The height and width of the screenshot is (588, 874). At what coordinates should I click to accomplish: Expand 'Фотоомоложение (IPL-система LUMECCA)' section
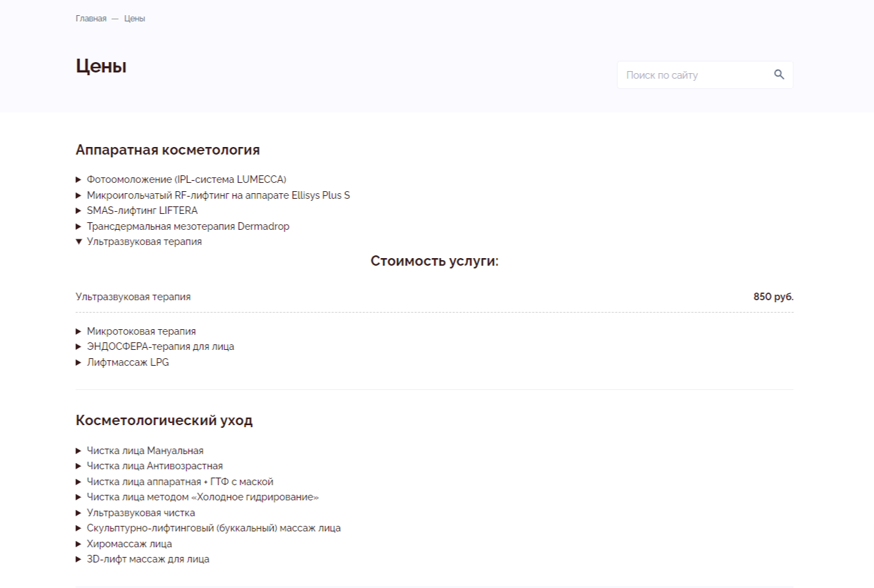(186, 179)
